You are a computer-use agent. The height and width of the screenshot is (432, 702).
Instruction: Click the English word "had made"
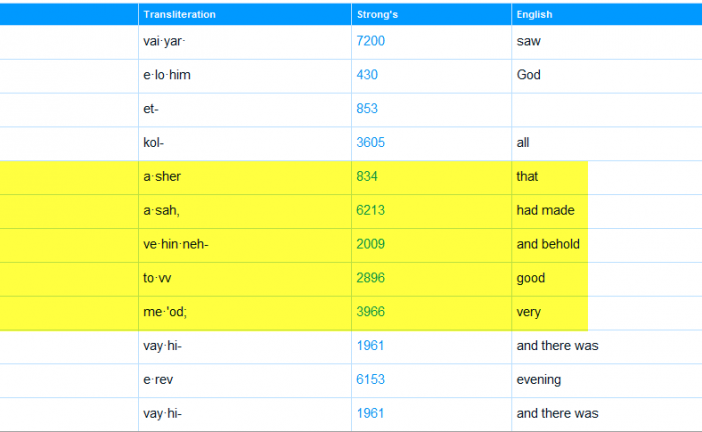[545, 211]
